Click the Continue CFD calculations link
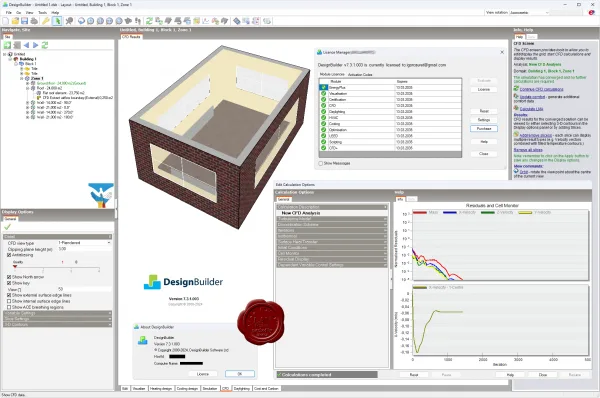Screen dimensions: 600x398 541,89
